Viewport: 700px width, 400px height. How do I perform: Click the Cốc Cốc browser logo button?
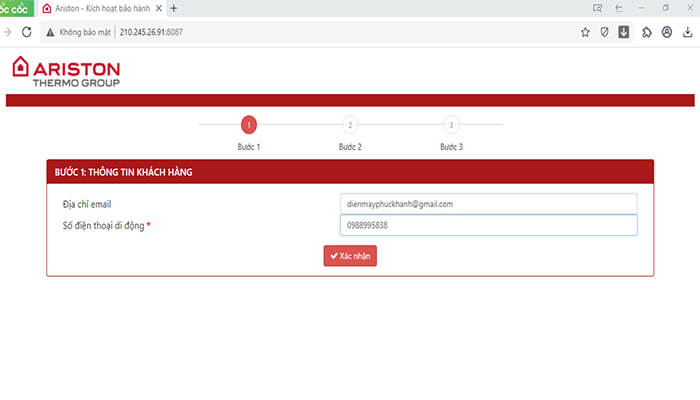[x=16, y=8]
